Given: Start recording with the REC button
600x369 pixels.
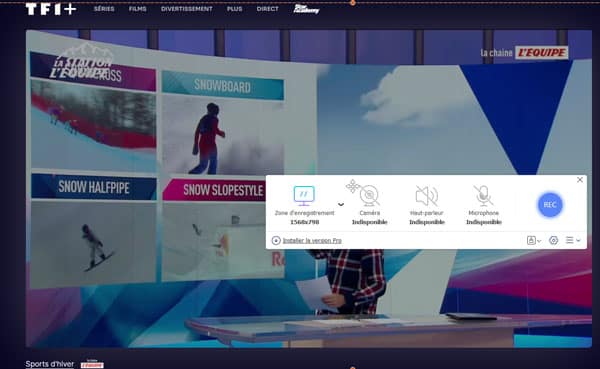Looking at the screenshot, I should click(x=550, y=205).
